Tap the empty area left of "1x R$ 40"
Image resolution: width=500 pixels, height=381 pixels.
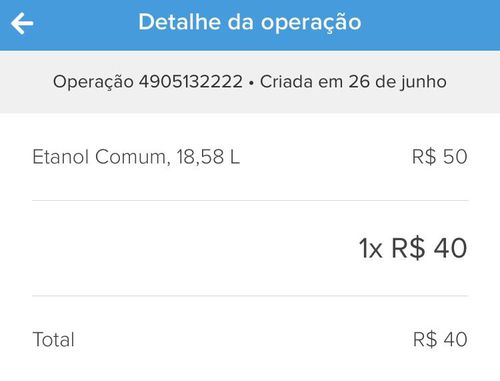[x=193, y=248]
